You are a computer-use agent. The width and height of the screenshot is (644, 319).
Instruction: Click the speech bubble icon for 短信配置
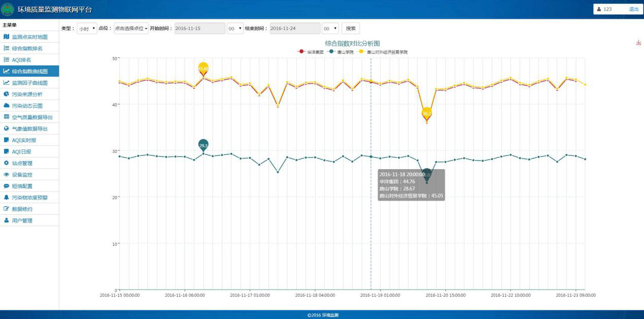point(6,186)
